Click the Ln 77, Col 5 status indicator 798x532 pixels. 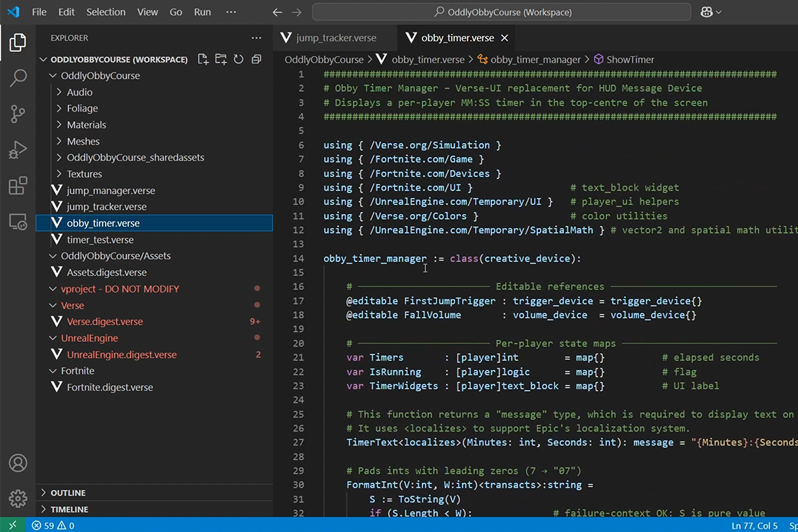[x=754, y=525]
